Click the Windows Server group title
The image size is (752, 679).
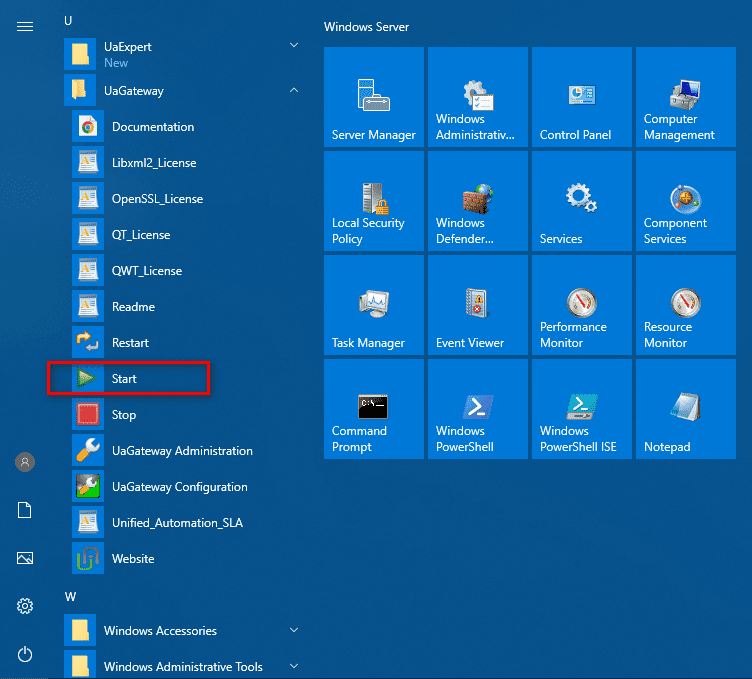point(366,27)
